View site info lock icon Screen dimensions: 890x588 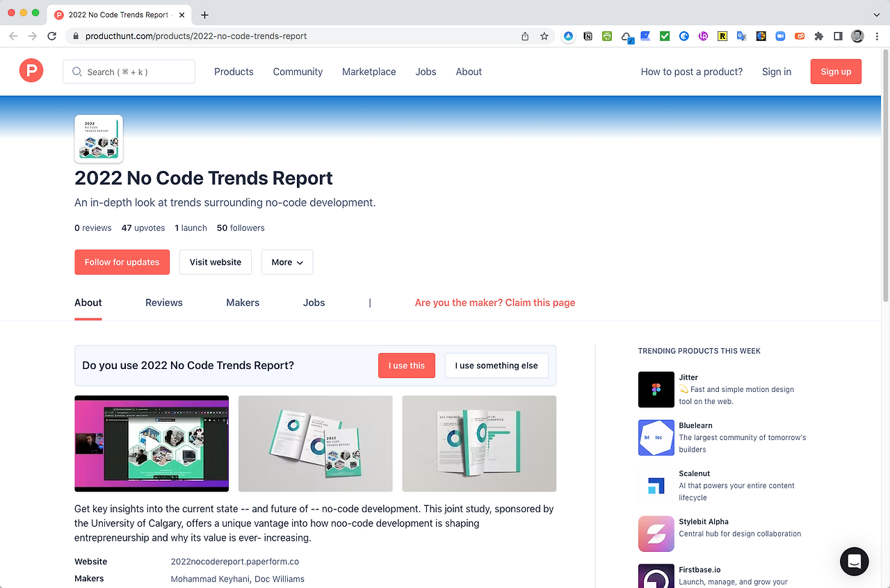coord(75,36)
